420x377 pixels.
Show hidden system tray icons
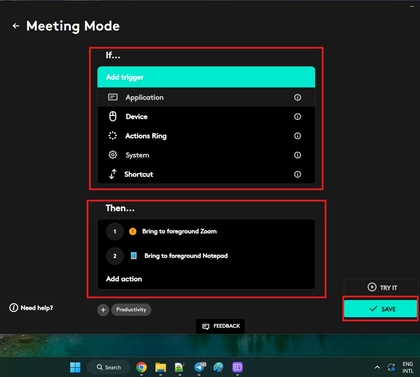click(x=377, y=367)
